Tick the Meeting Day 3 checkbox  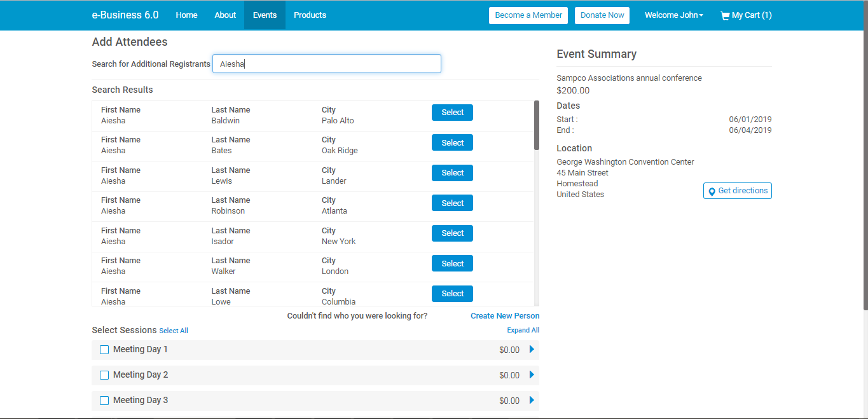104,400
